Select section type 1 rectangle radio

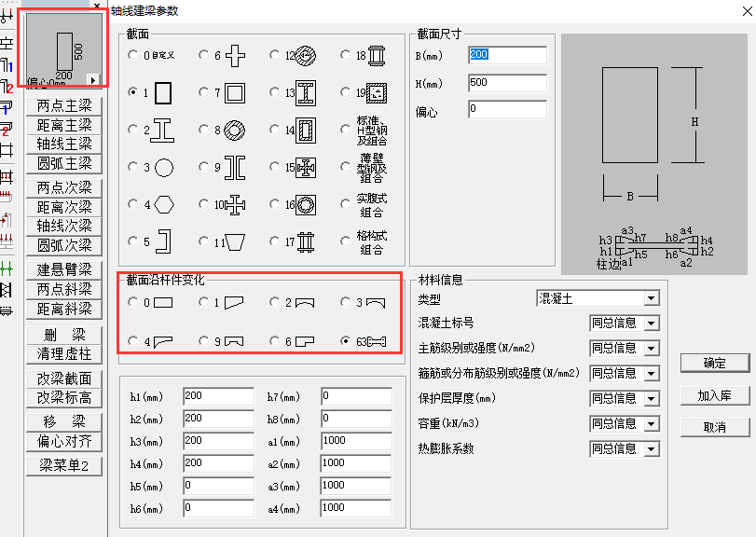[132, 92]
